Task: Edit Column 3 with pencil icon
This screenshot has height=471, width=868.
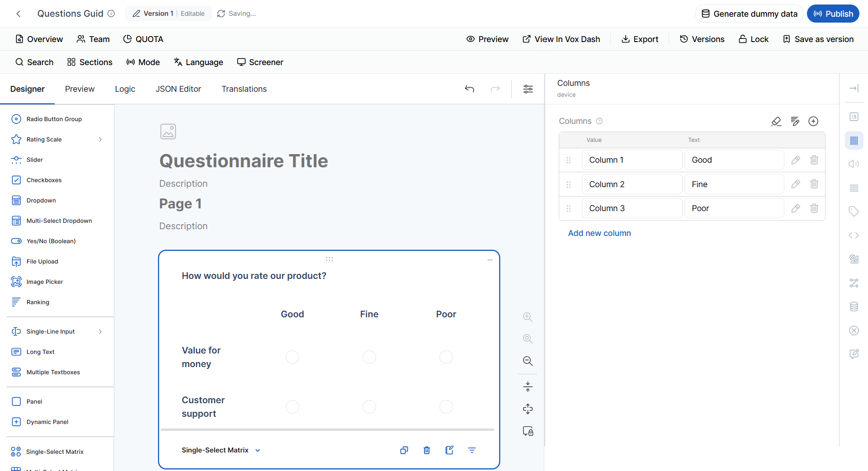Action: pyautogui.click(x=796, y=208)
